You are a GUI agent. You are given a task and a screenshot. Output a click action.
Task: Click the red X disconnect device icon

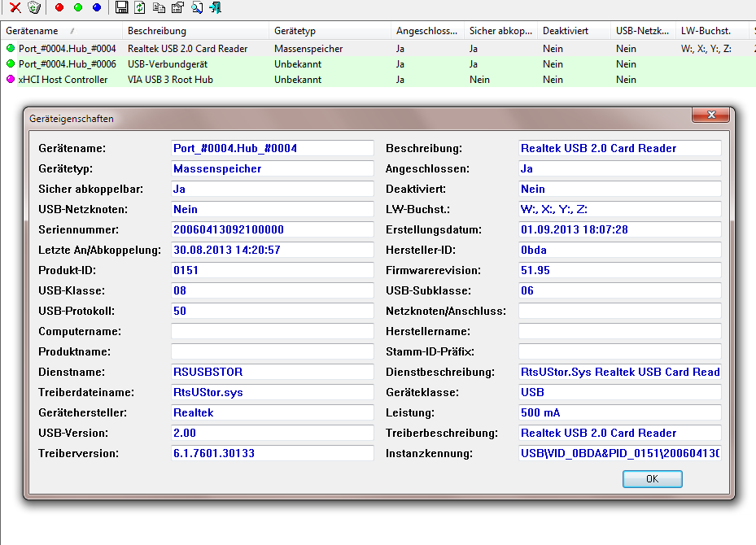15,7
